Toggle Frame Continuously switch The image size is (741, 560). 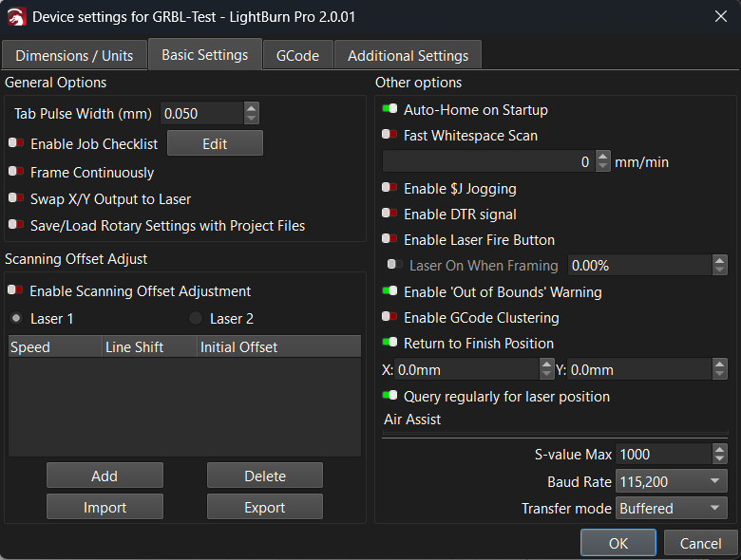[x=16, y=172]
